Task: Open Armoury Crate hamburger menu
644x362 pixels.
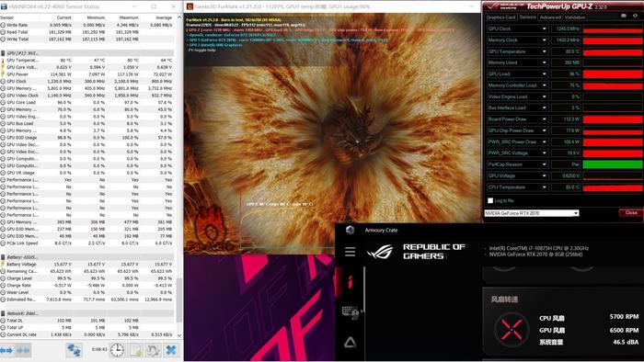Action: pyautogui.click(x=350, y=252)
